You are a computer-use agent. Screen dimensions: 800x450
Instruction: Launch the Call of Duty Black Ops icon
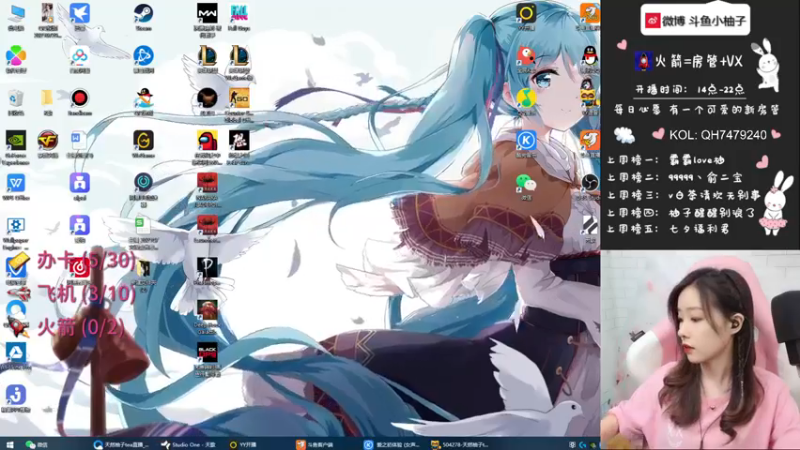[207, 352]
